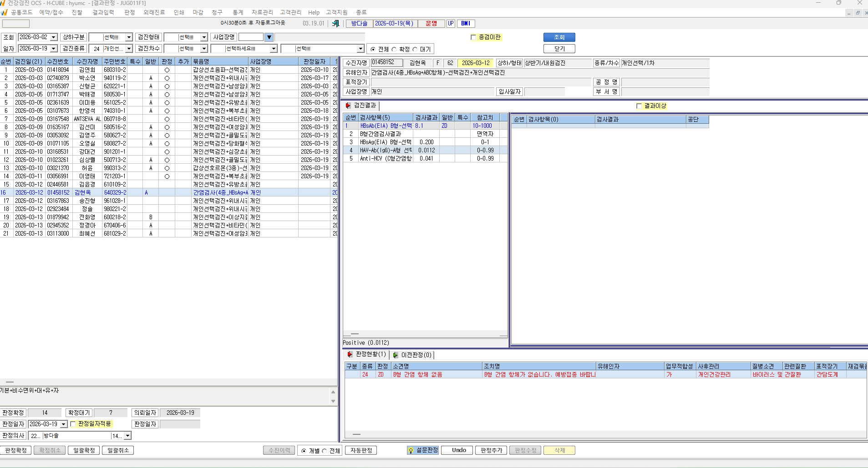Switch to the 이전판정(0) tab
Image resolution: width=868 pixels, height=468 pixels.
click(412, 355)
